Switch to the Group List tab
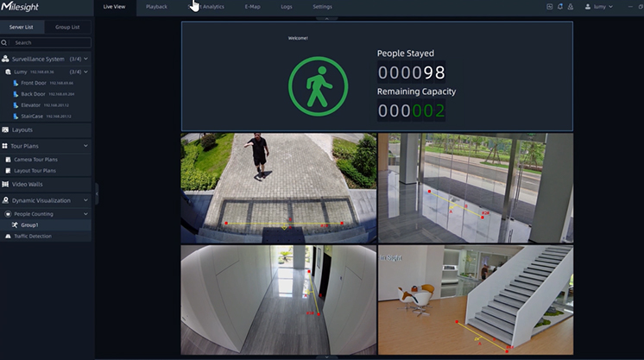The width and height of the screenshot is (644, 360). 68,27
